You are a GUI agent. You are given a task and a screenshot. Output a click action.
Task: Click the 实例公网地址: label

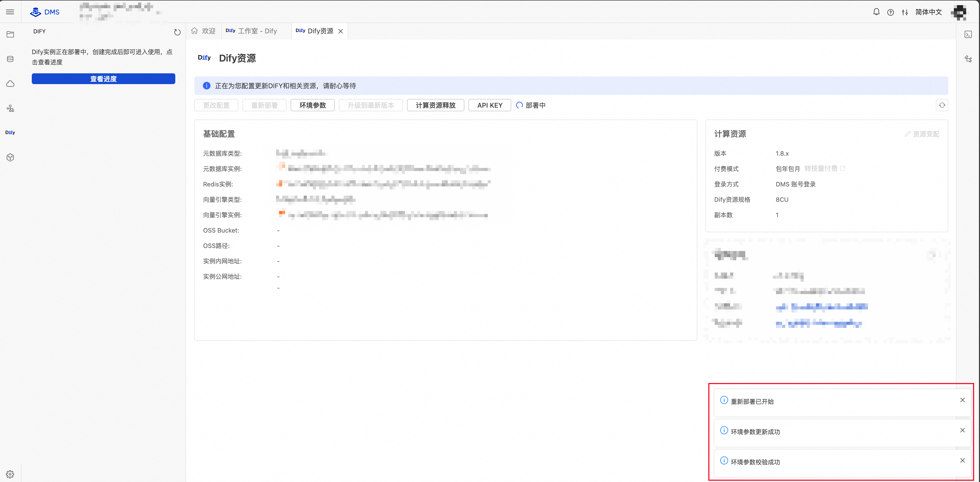tap(222, 276)
